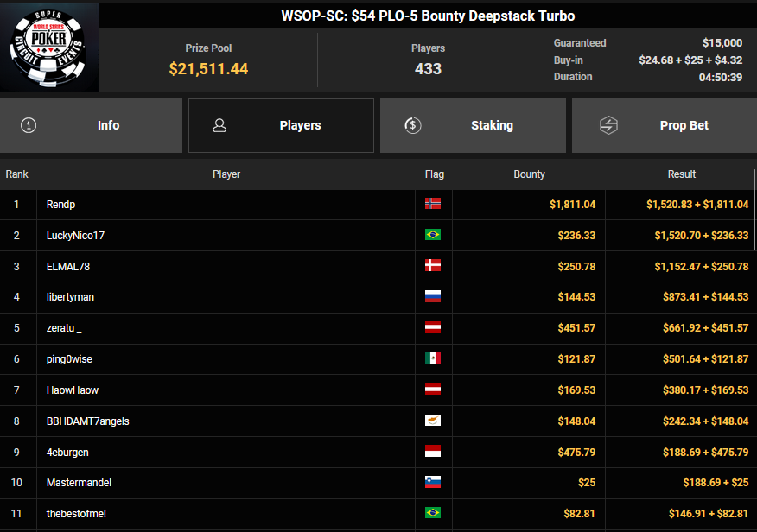Click the person icon on Players tab

click(219, 125)
